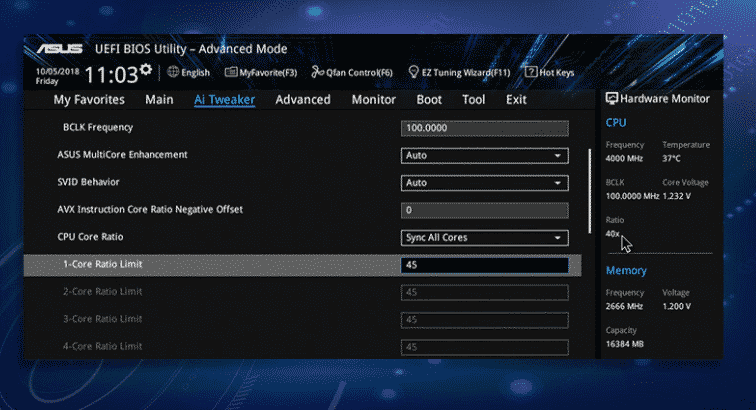The width and height of the screenshot is (756, 410).
Task: Open SVID Behavior dropdown
Action: coord(485,183)
